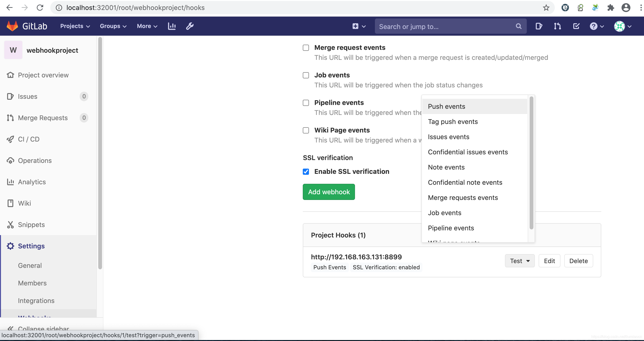Open the to-do list icon
644x341 pixels.
pos(576,26)
